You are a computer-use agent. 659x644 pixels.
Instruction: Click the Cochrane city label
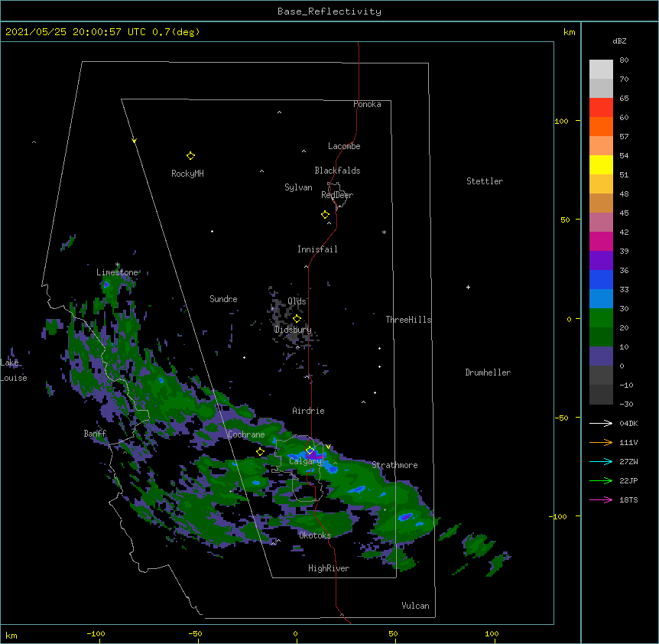pyautogui.click(x=246, y=434)
